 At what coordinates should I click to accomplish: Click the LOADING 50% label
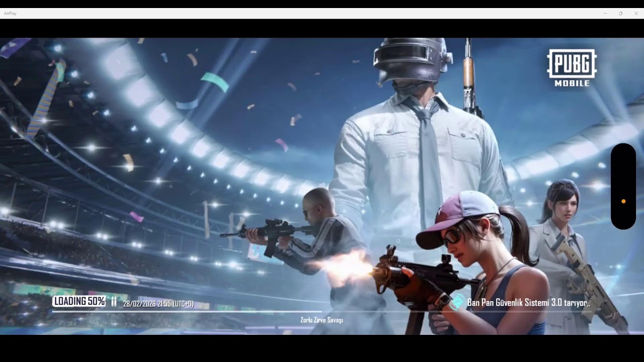(x=79, y=301)
